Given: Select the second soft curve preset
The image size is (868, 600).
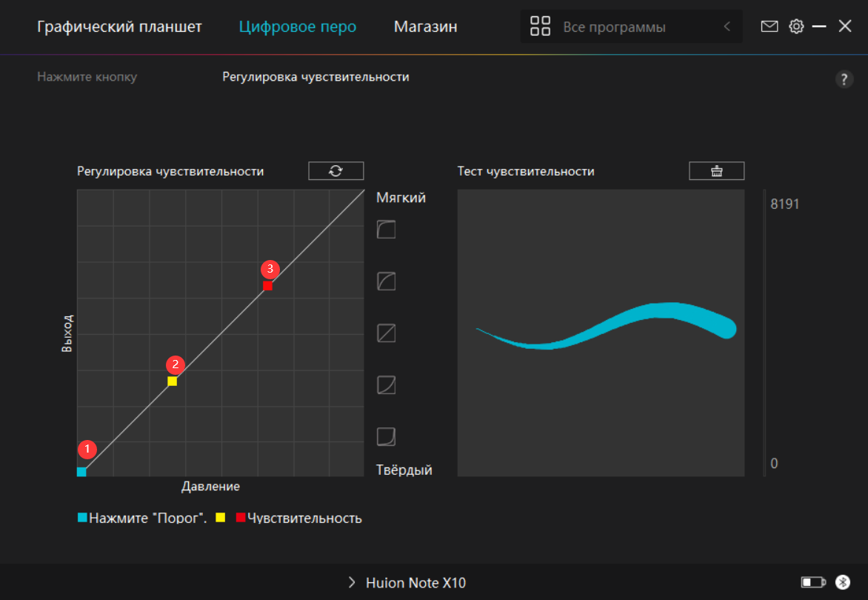Looking at the screenshot, I should pos(386,281).
